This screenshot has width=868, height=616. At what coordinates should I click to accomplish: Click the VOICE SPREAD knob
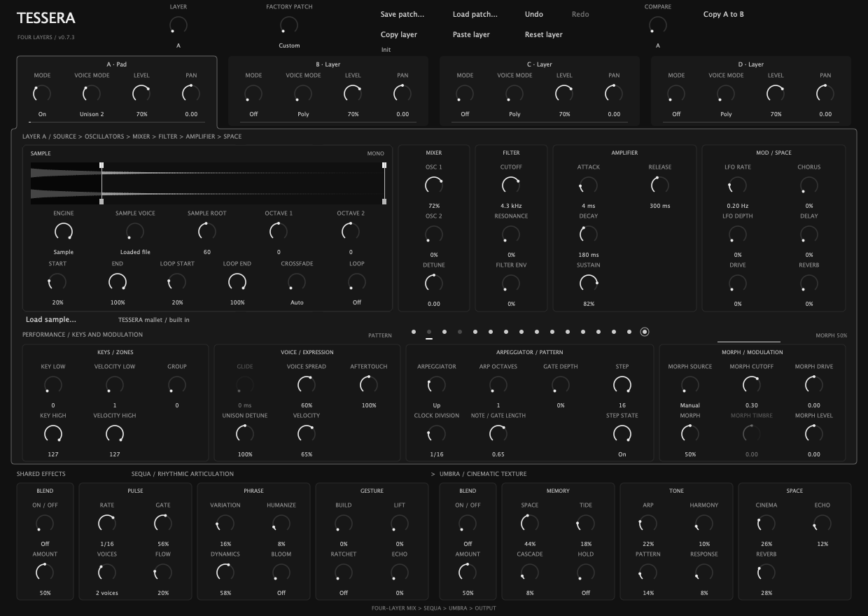pos(307,385)
